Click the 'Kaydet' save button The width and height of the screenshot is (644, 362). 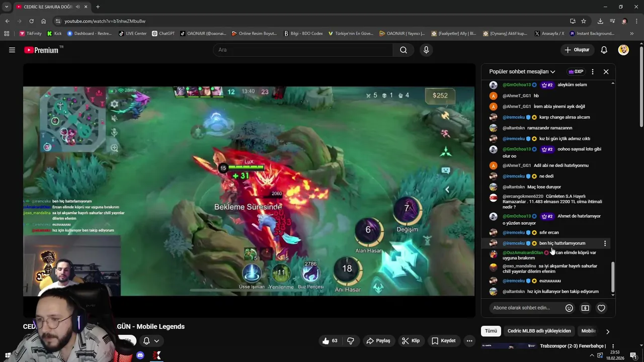coord(444,341)
